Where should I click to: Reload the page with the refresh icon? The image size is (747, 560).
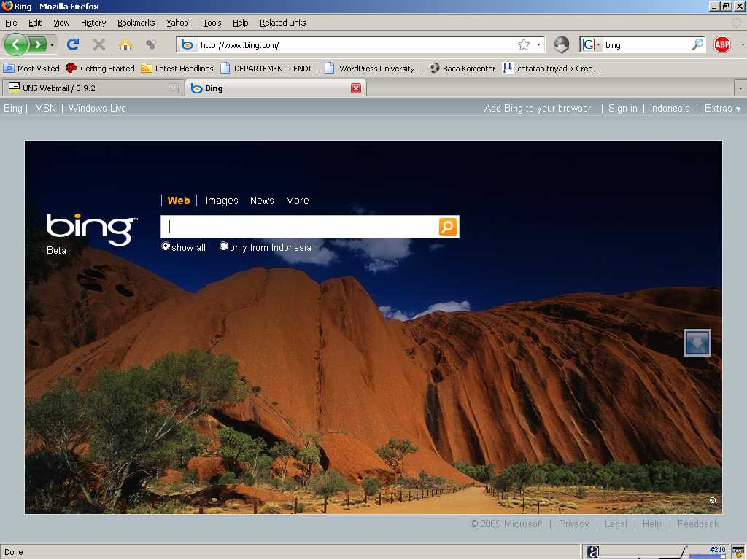(73, 44)
